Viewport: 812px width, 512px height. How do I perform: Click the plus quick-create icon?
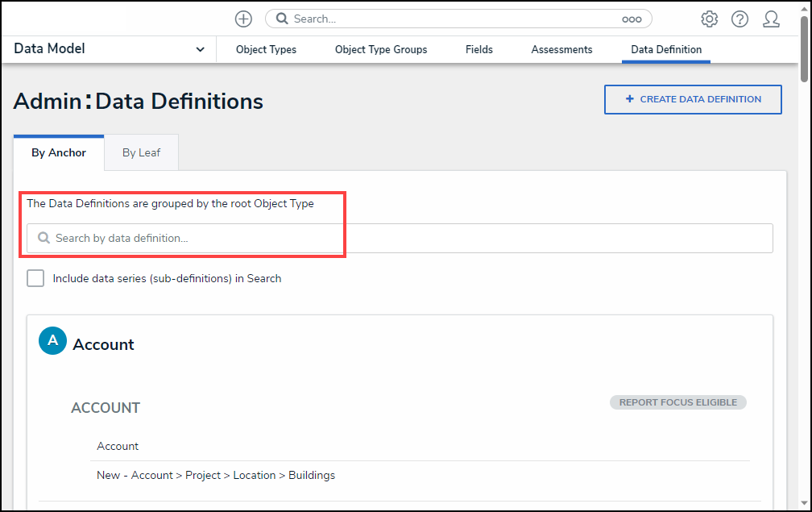(243, 19)
